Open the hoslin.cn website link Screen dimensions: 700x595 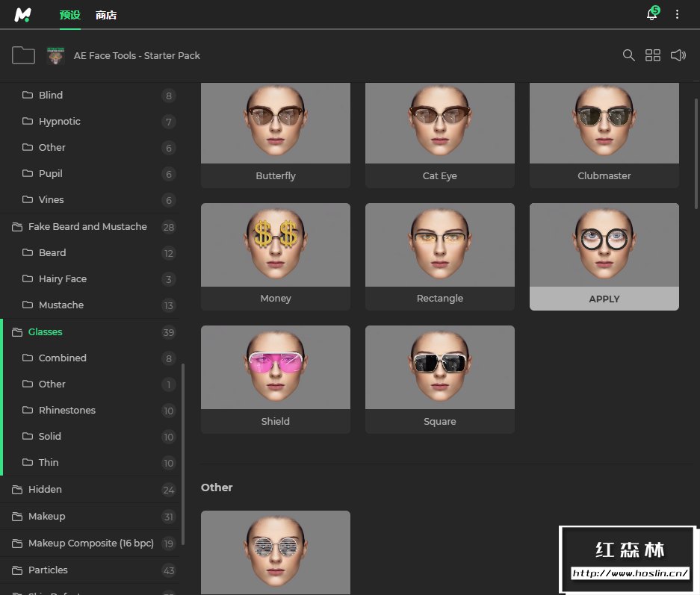click(630, 573)
